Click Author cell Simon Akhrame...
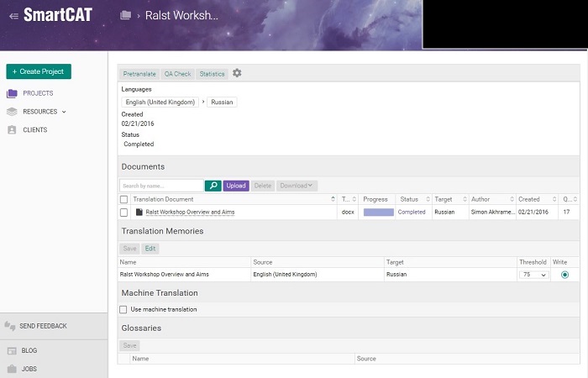The height and width of the screenshot is (378, 588). tap(492, 213)
